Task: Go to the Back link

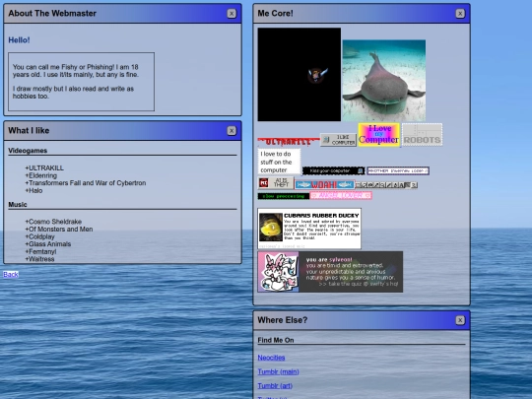Action: click(11, 274)
